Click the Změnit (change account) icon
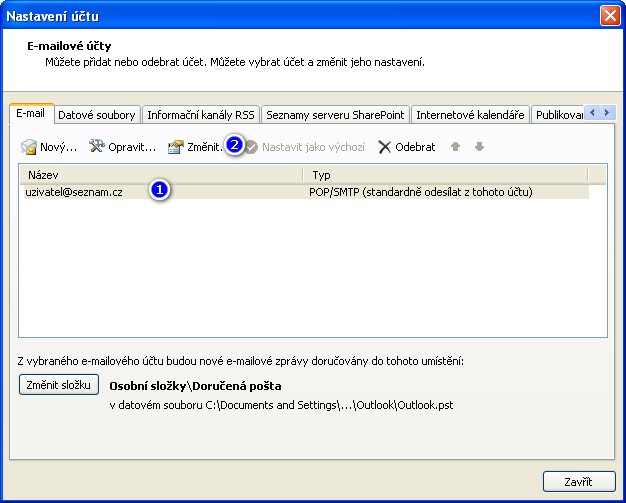The height and width of the screenshot is (503, 626). [x=176, y=147]
